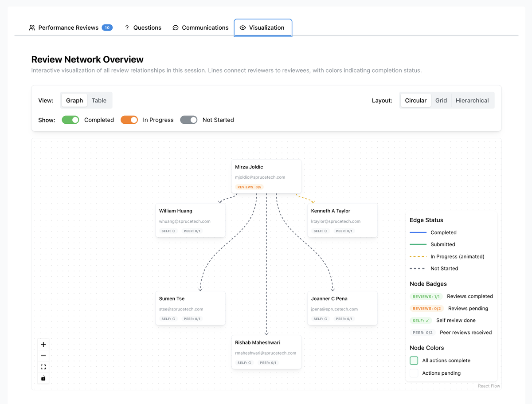The image size is (532, 404).
Task: Click the email stse@sprucetech.com
Action: pyautogui.click(x=181, y=309)
